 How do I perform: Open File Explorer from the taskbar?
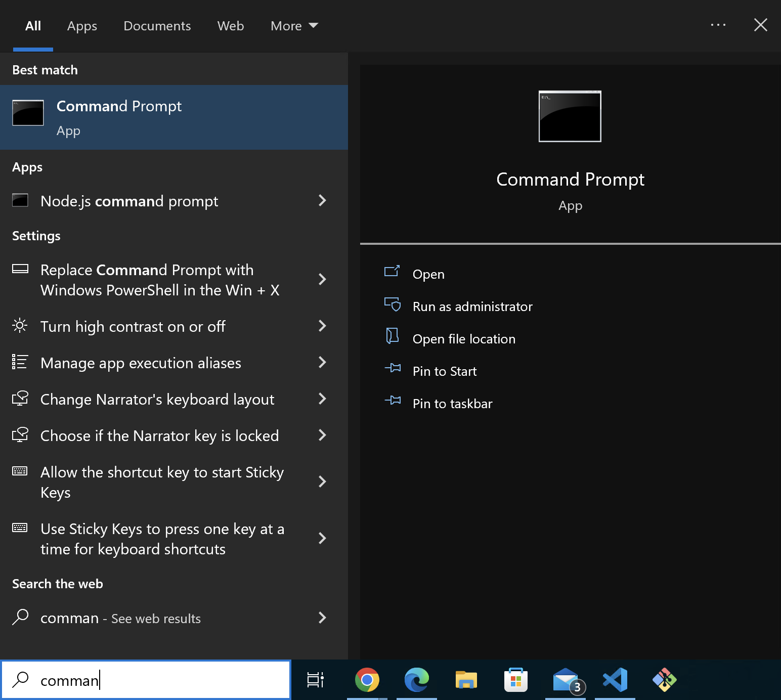click(x=466, y=680)
